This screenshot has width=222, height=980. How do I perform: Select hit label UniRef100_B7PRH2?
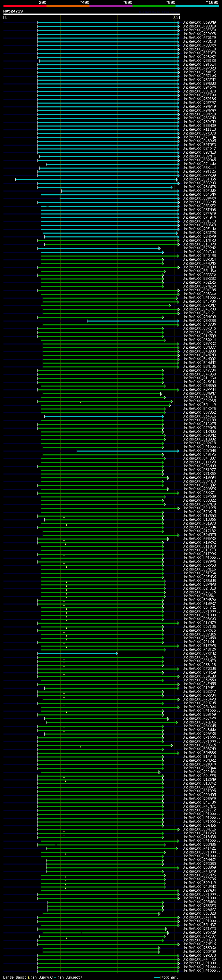(199, 248)
